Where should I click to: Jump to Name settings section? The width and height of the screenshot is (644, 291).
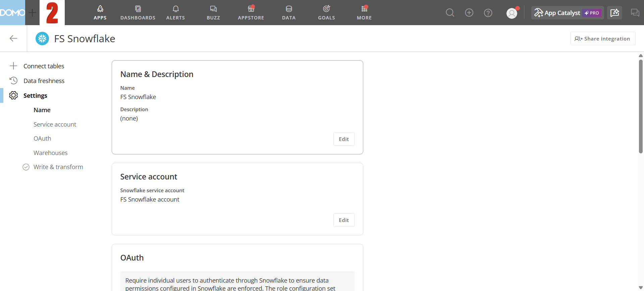[x=42, y=110]
